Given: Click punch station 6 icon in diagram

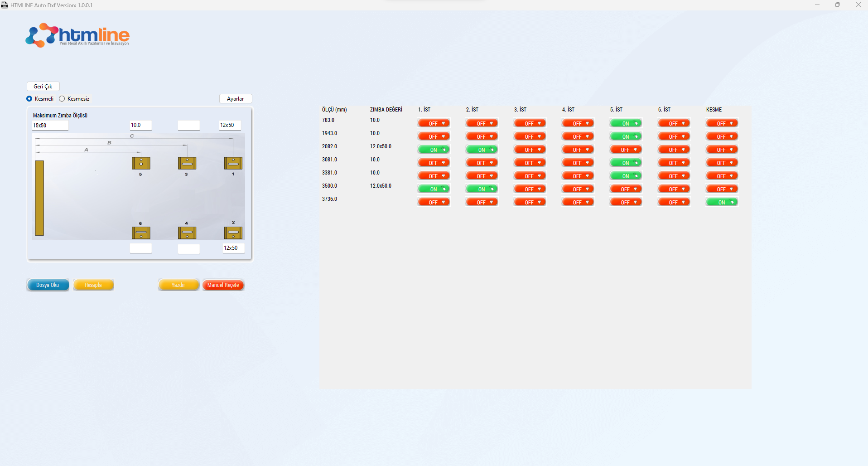Looking at the screenshot, I should click(141, 233).
